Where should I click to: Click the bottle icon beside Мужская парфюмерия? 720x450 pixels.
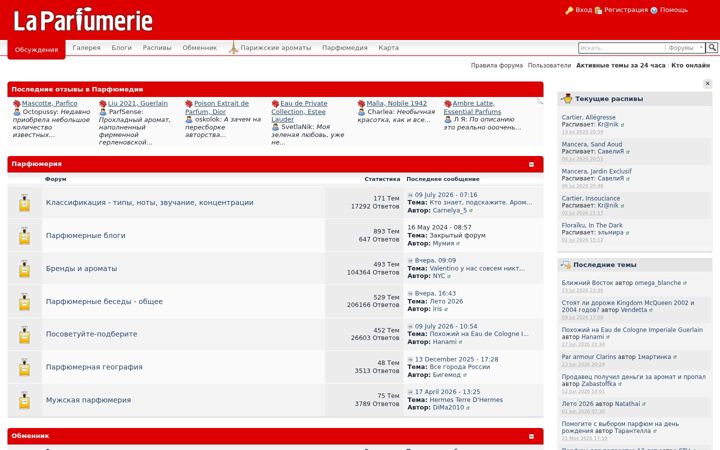click(24, 400)
